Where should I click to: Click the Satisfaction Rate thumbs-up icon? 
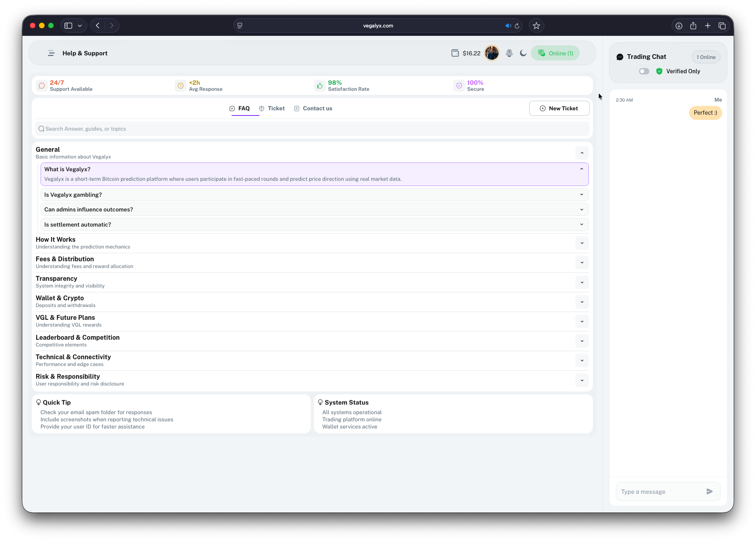[x=320, y=86]
